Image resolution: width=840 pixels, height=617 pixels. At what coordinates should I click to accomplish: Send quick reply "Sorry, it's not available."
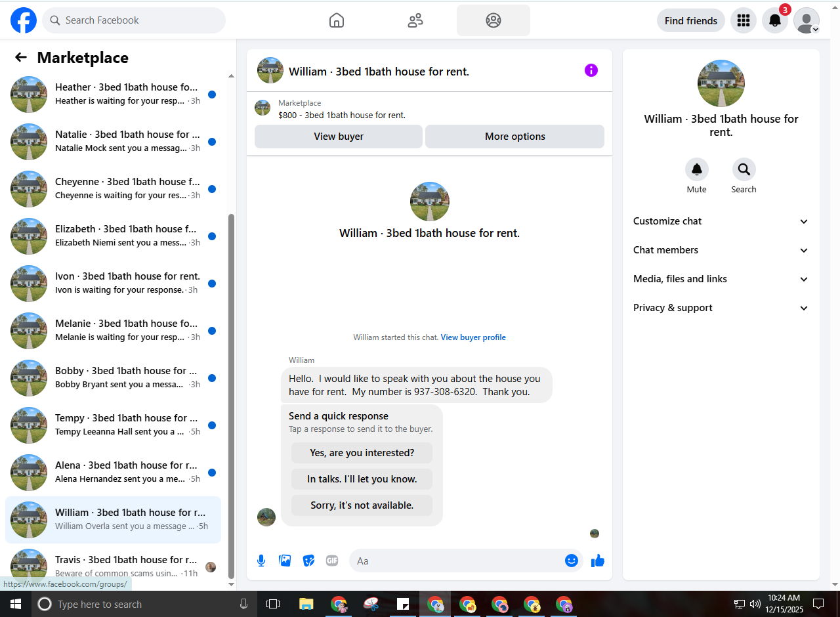click(x=362, y=505)
